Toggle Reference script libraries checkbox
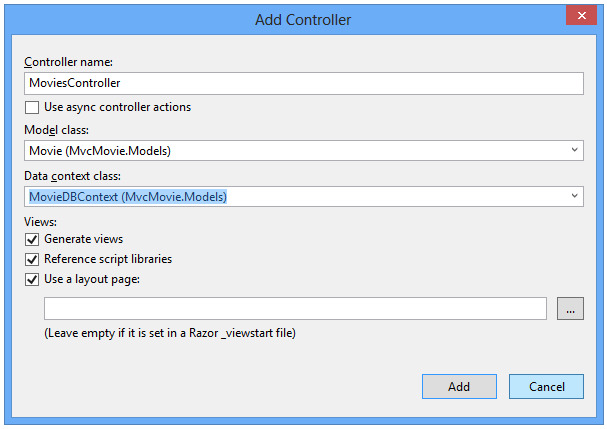The image size is (607, 429). click(32, 259)
